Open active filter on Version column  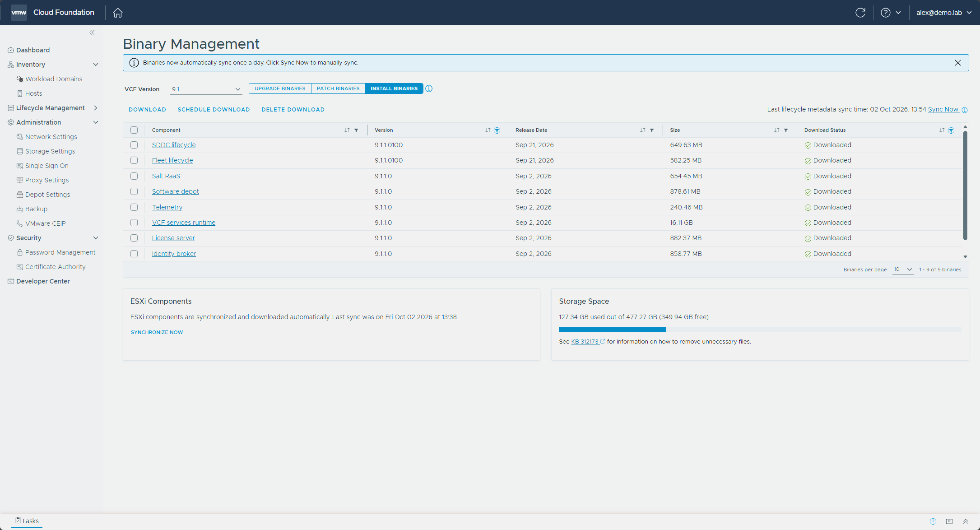[497, 130]
